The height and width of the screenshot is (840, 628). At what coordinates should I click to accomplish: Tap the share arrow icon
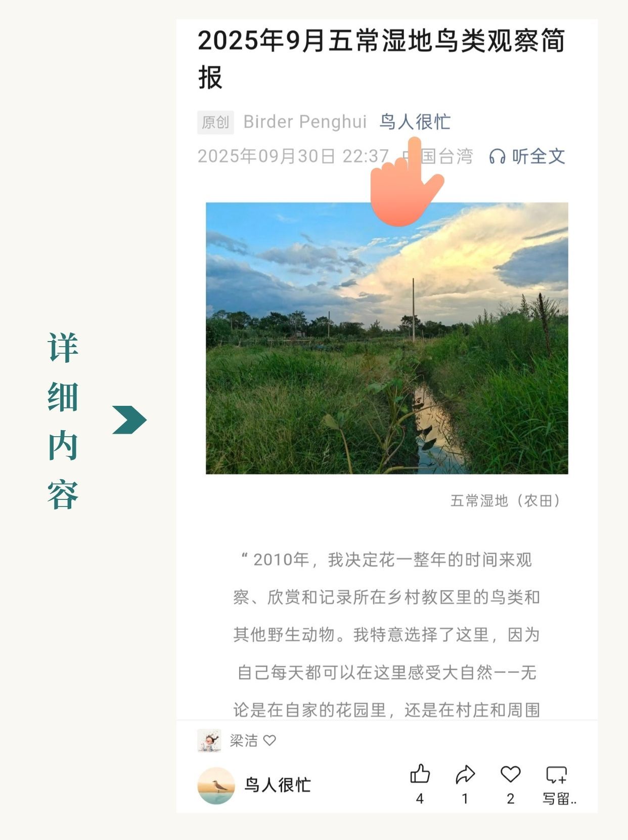pyautogui.click(x=465, y=774)
